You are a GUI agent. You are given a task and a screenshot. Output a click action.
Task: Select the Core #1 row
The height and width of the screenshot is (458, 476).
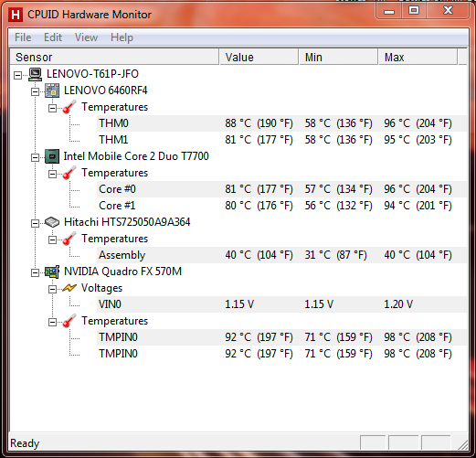point(281,206)
